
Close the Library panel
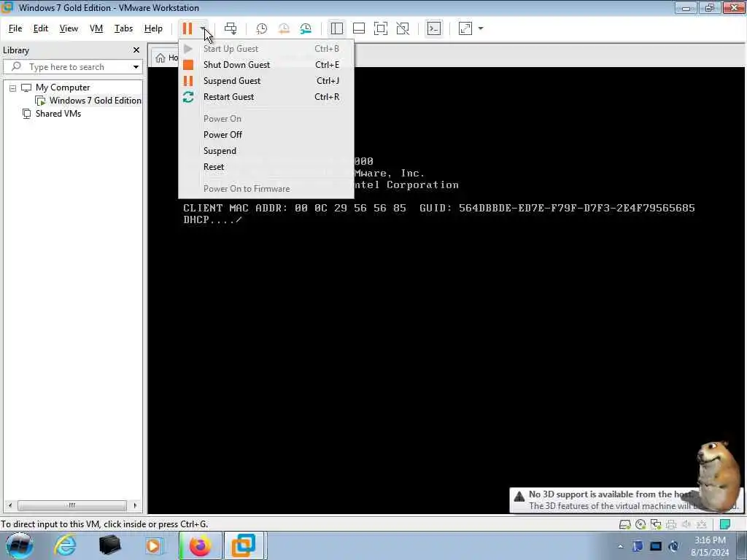coord(136,50)
